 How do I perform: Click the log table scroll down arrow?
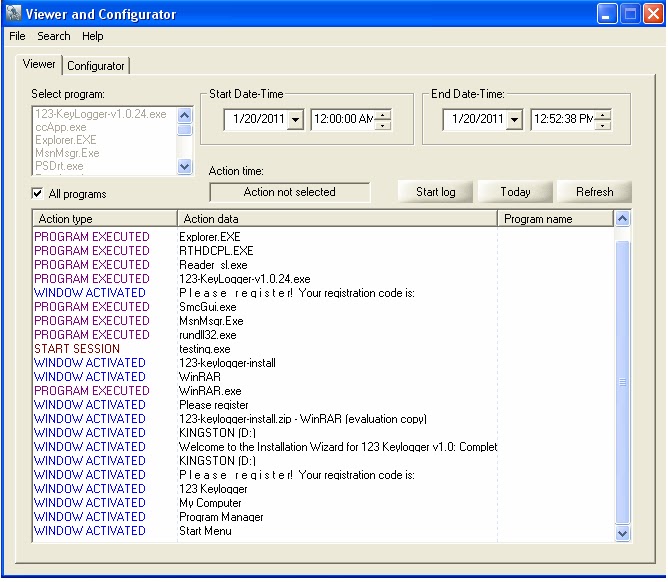pos(622,533)
